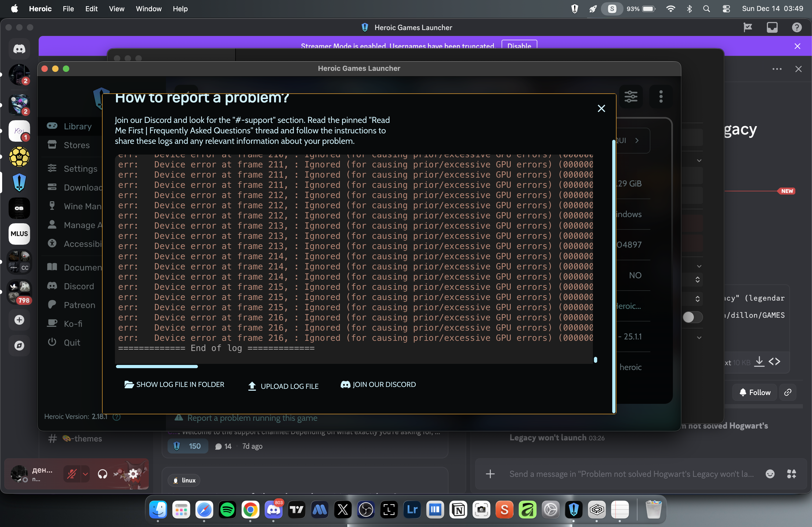
Task: Open the three-dot more options menu
Action: point(661,97)
